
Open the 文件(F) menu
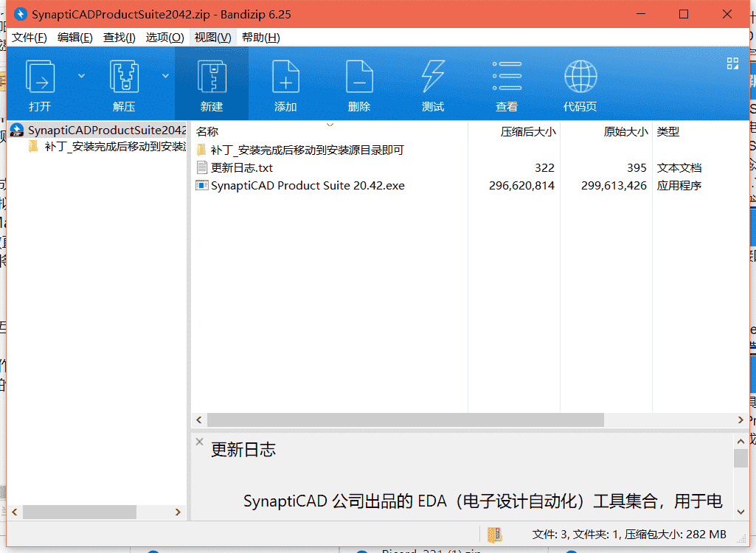point(29,38)
